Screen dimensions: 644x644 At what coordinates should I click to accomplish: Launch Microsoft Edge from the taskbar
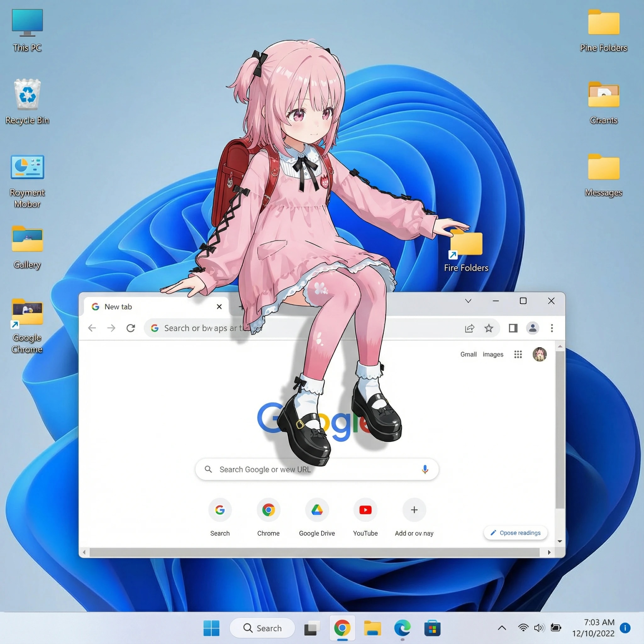[x=403, y=628]
